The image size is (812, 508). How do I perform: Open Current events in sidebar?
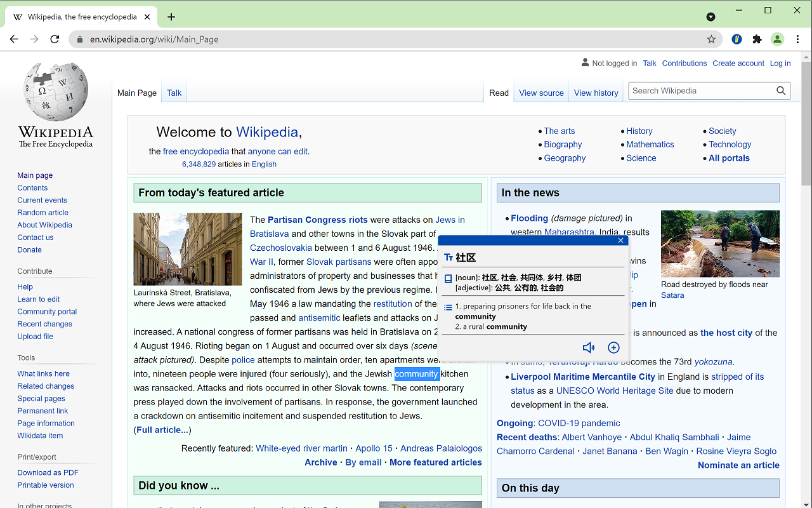(42, 200)
